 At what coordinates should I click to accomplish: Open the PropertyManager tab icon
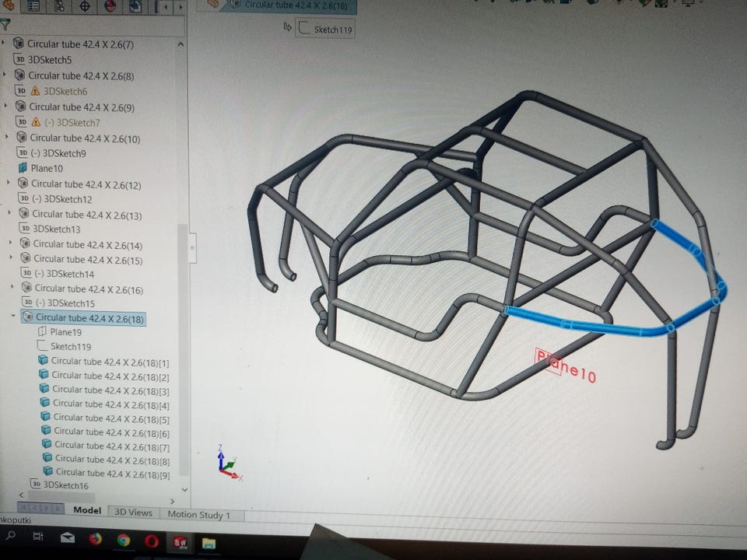click(33, 5)
